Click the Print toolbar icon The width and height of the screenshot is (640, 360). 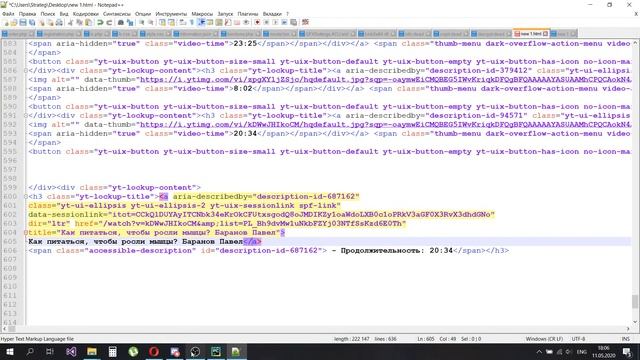coord(59,22)
